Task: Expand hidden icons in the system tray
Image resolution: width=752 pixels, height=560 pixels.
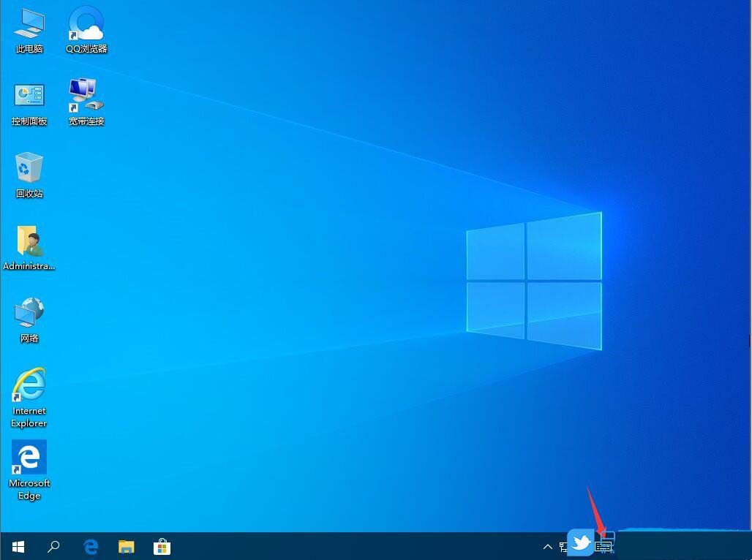Action: 548,546
